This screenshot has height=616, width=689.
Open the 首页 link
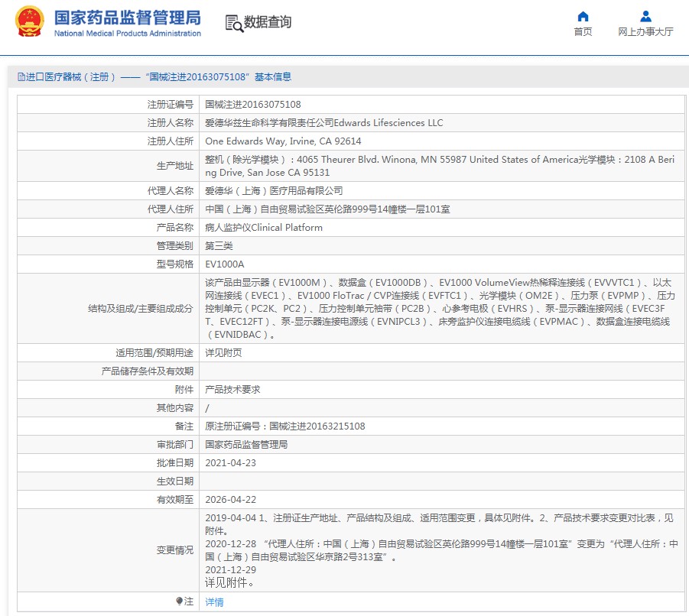click(583, 31)
